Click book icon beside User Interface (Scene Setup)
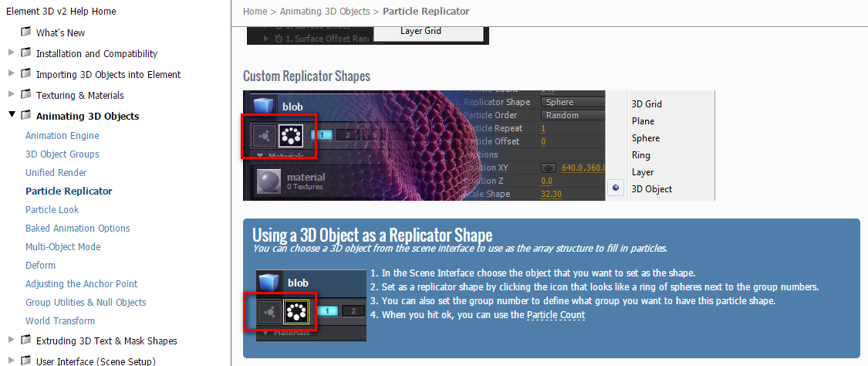Viewport: 868px width, 366px height. click(25, 361)
